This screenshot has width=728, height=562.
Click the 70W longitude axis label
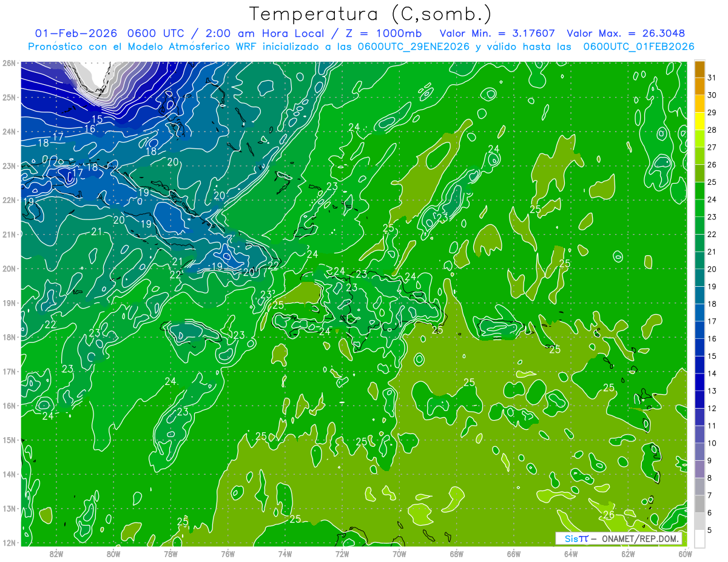click(x=399, y=554)
